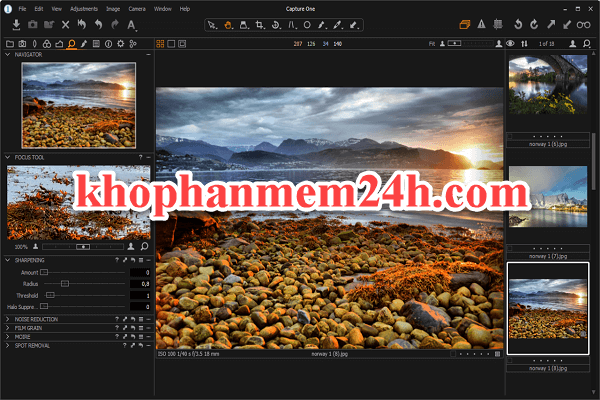Image resolution: width=600 pixels, height=400 pixels.
Task: Switch to multi-view grid viewer mode
Action: (160, 44)
